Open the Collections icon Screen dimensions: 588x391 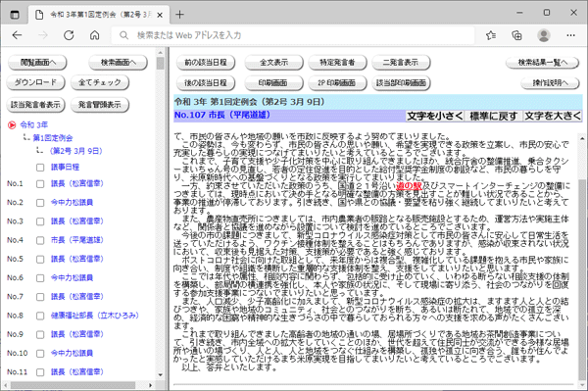click(x=516, y=35)
